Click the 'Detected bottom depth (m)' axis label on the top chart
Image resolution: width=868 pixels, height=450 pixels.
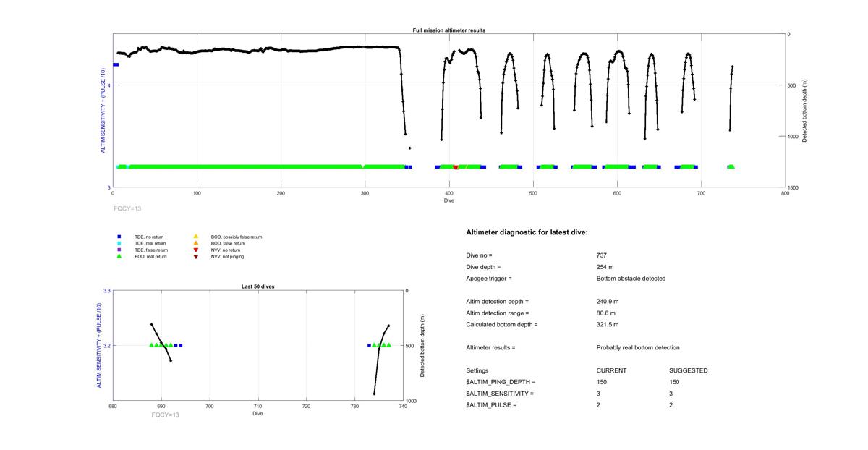[x=805, y=111]
